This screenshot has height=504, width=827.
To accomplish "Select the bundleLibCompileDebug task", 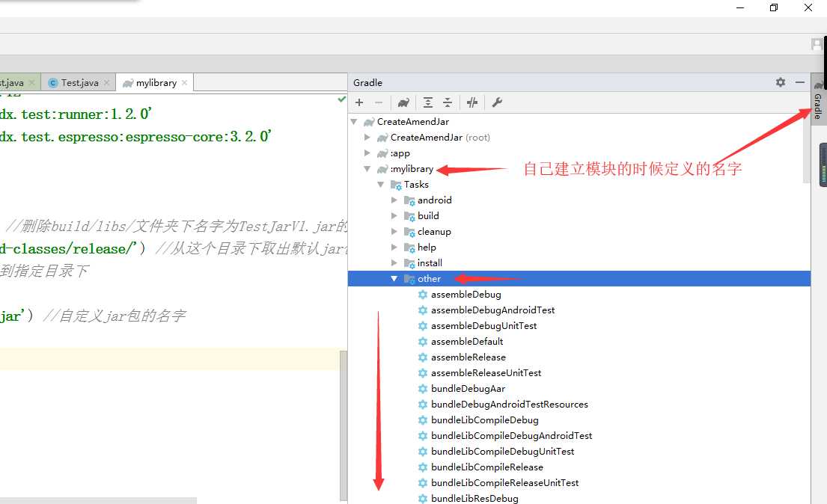I will click(x=485, y=420).
